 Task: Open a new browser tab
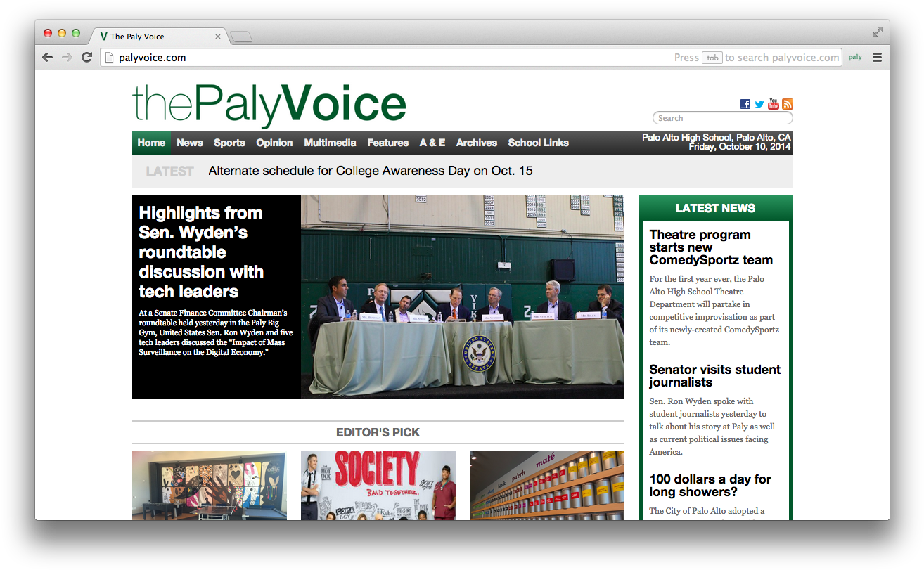241,34
